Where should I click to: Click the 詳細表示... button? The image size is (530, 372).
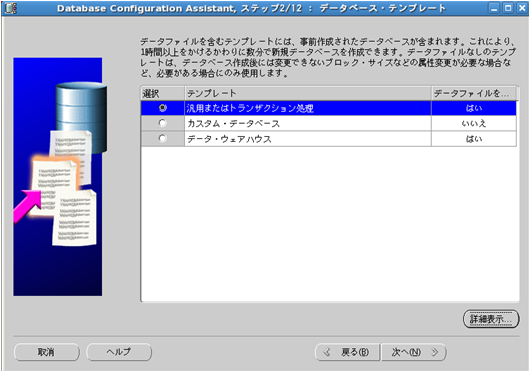click(x=490, y=319)
